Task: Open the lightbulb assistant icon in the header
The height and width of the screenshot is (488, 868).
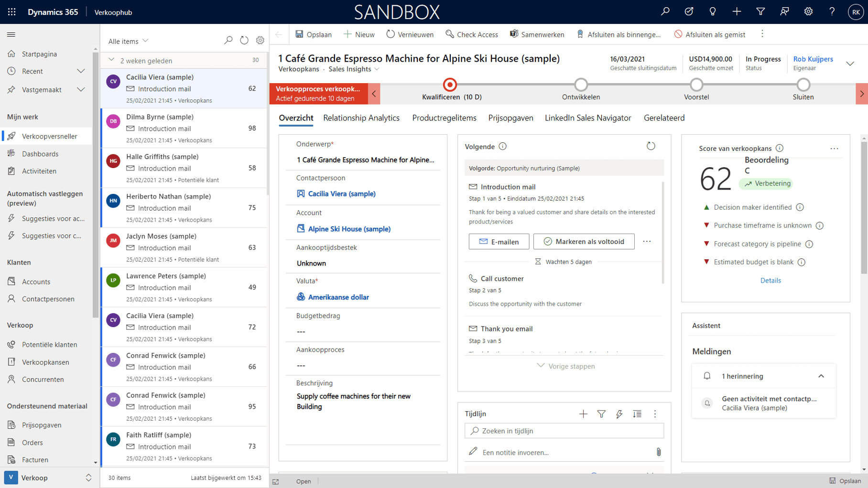Action: tap(713, 11)
